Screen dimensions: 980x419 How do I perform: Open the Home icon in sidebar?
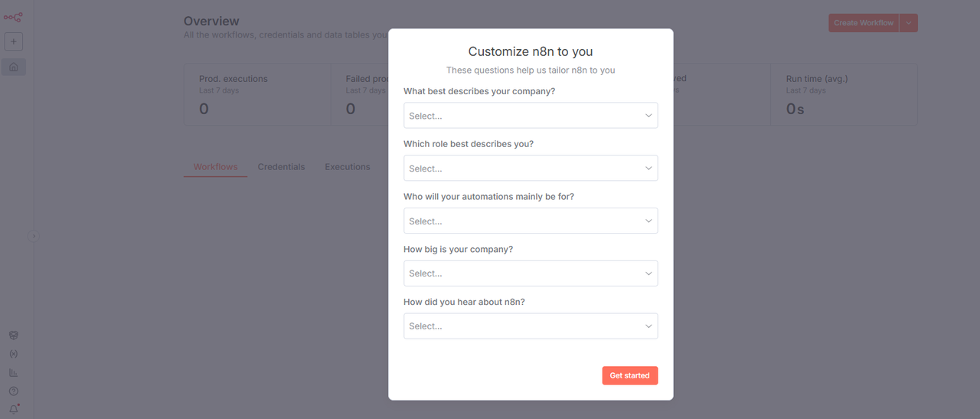[x=13, y=67]
